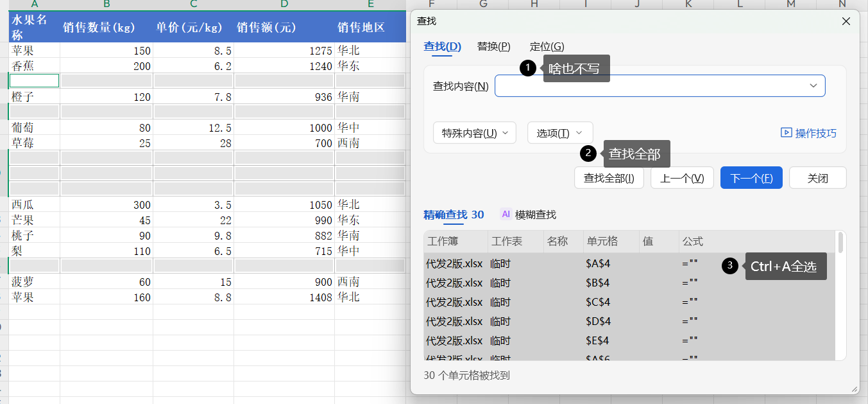
Task: Switch to the 定位(G) tab
Action: point(547,46)
